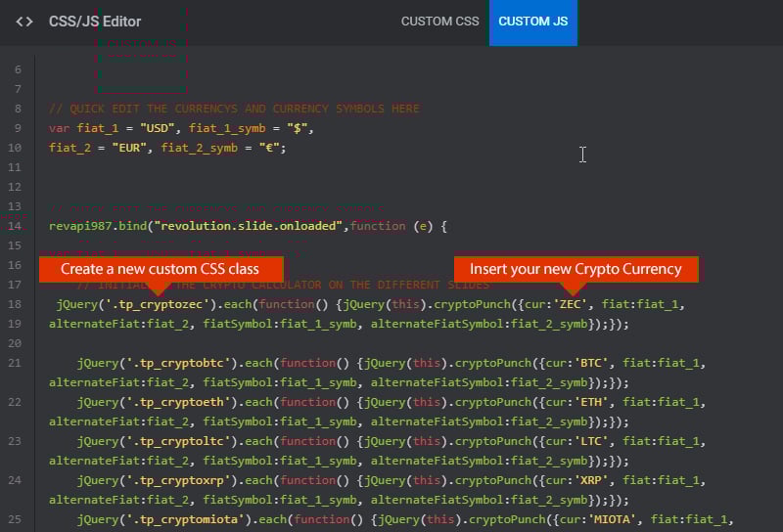
Task: Click the QUICK EDIT THE CURRENCYS comment line
Action: (234, 109)
